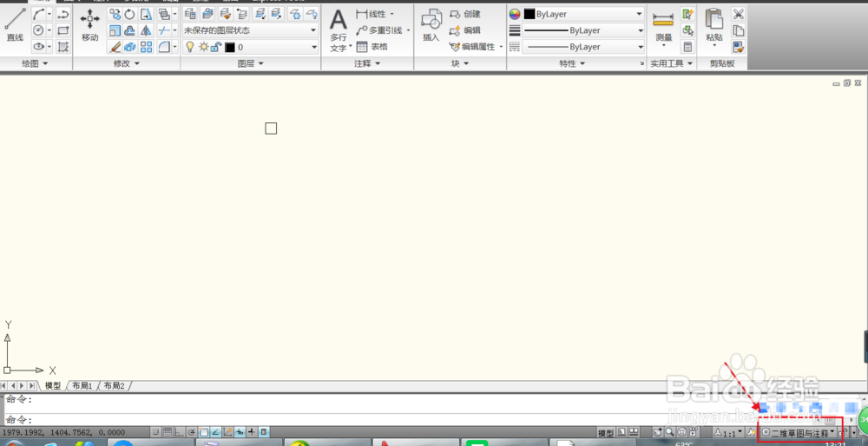This screenshot has width=868, height=446.
Task: Click the layer color black swatch
Action: (230, 47)
